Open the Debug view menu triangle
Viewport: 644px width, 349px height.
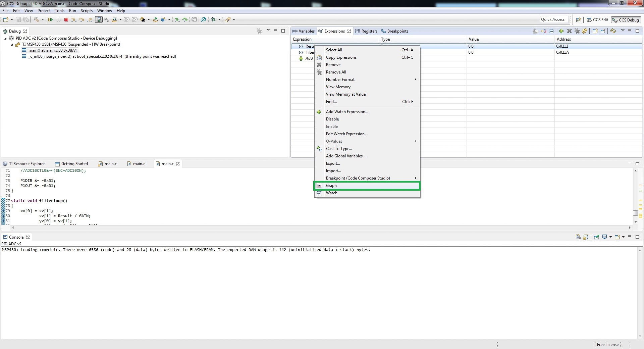pyautogui.click(x=268, y=31)
